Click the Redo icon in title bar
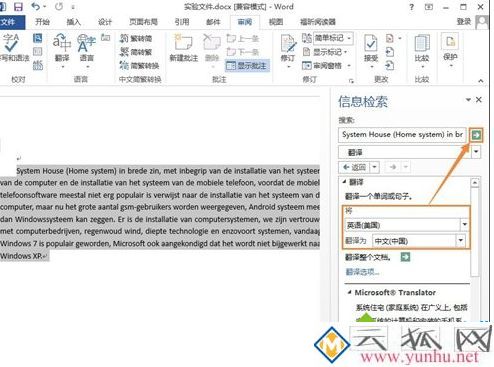 pos(59,7)
